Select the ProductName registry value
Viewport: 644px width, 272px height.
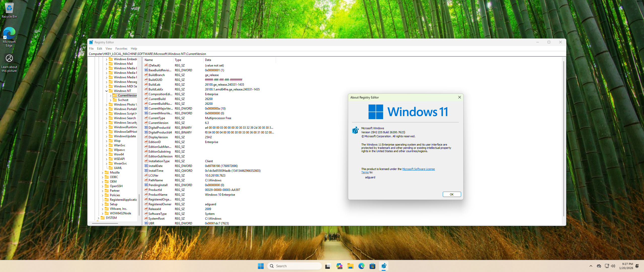(x=158, y=195)
